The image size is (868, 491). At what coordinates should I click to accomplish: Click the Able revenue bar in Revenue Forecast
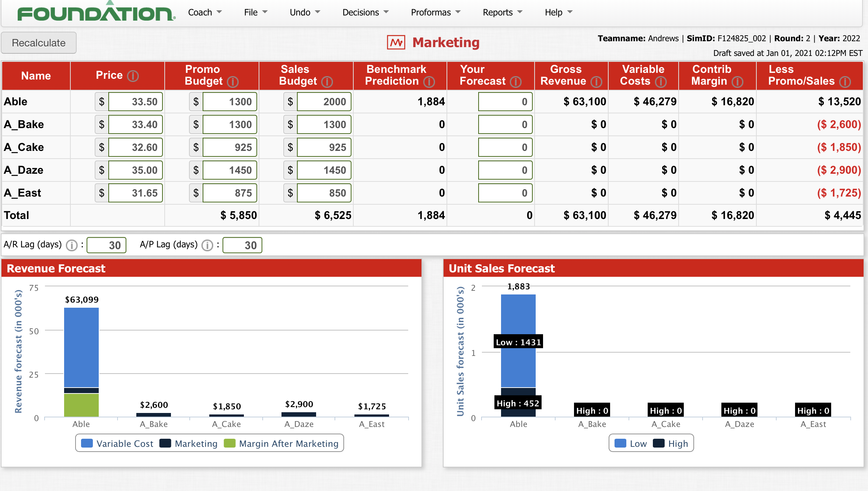pyautogui.click(x=81, y=362)
